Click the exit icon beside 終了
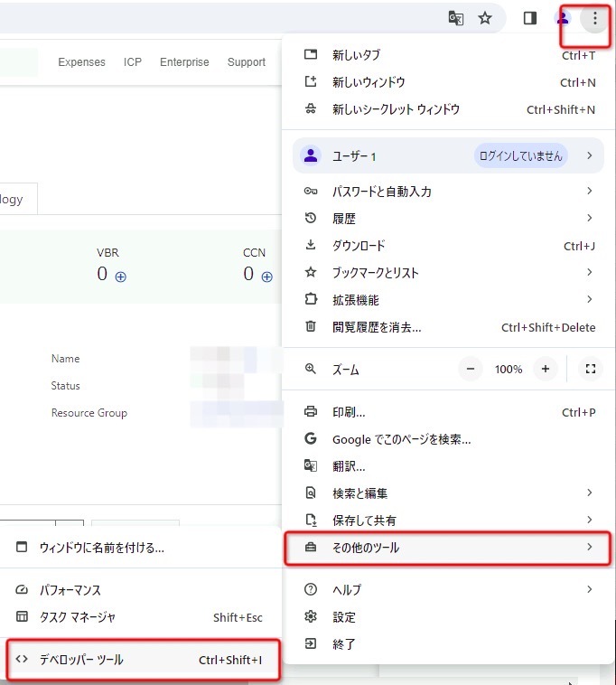Screen dimensions: 616x685 pyautogui.click(x=311, y=643)
